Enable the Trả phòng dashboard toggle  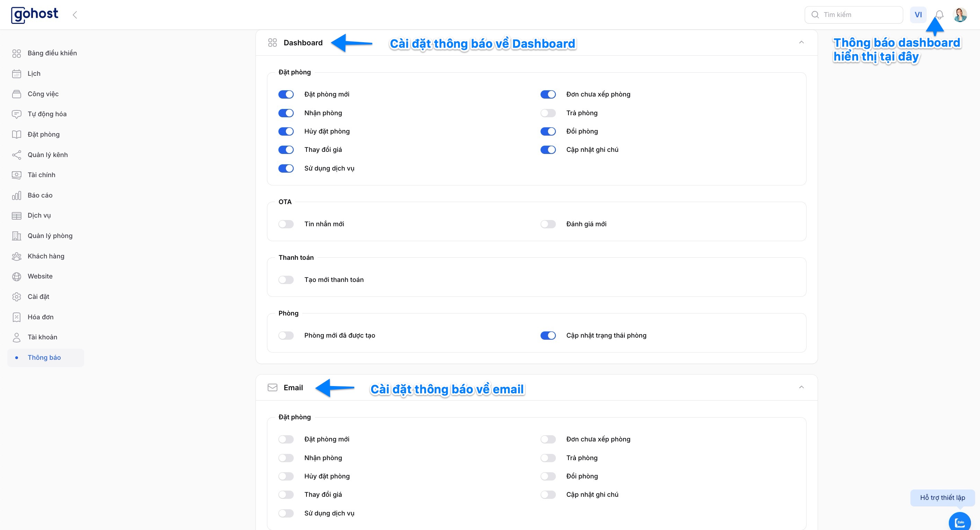click(x=548, y=113)
